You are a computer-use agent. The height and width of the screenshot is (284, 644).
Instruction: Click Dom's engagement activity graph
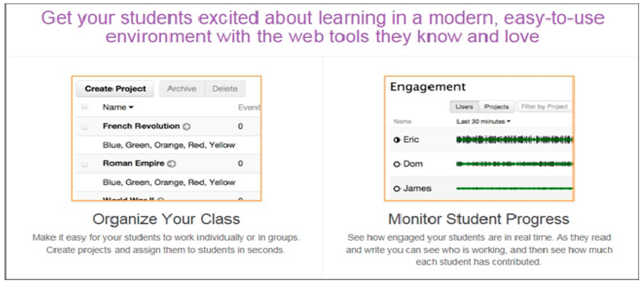point(514,164)
